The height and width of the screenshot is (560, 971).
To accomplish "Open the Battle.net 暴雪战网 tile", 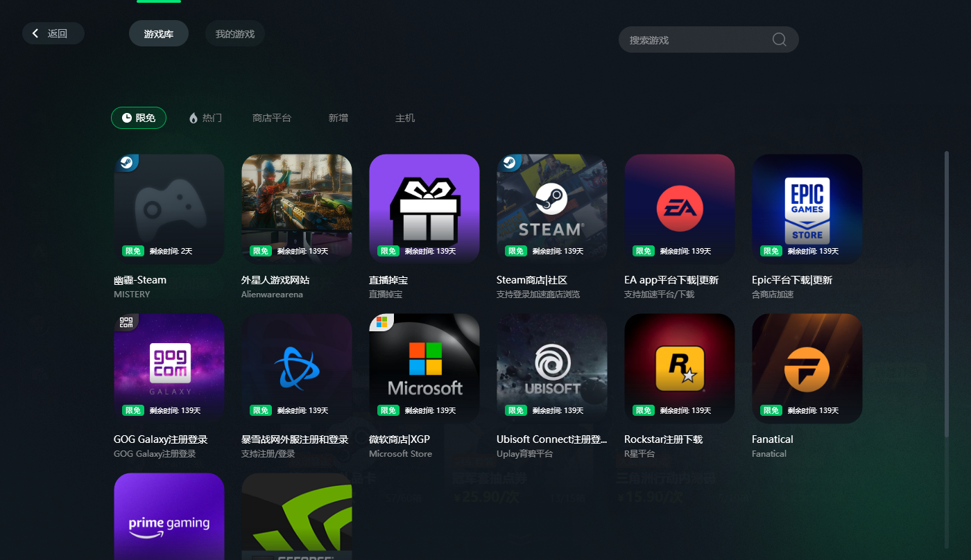I will pos(297,369).
